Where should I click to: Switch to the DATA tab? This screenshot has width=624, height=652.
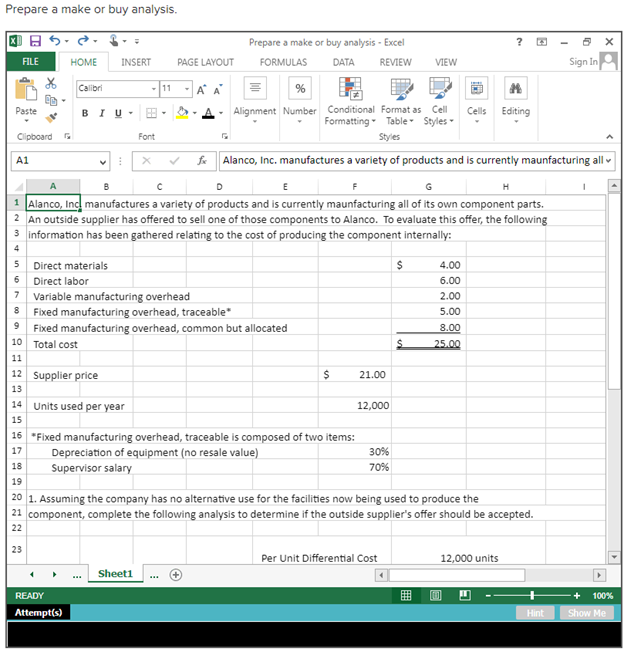point(343,62)
